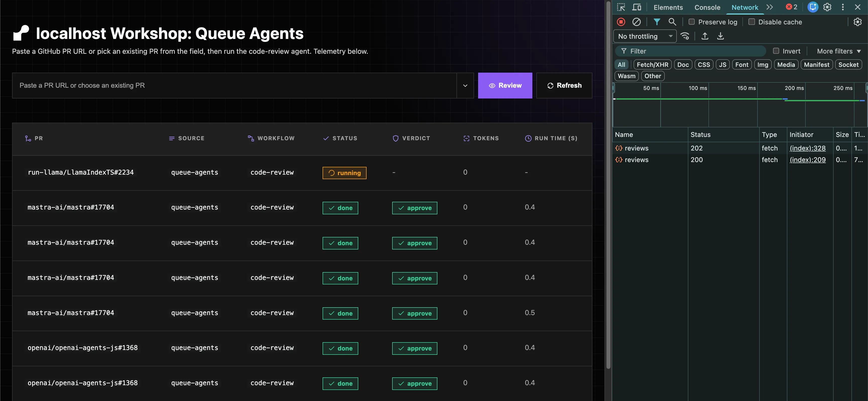Click the purple Review button
This screenshot has height=401, width=868.
(x=505, y=86)
